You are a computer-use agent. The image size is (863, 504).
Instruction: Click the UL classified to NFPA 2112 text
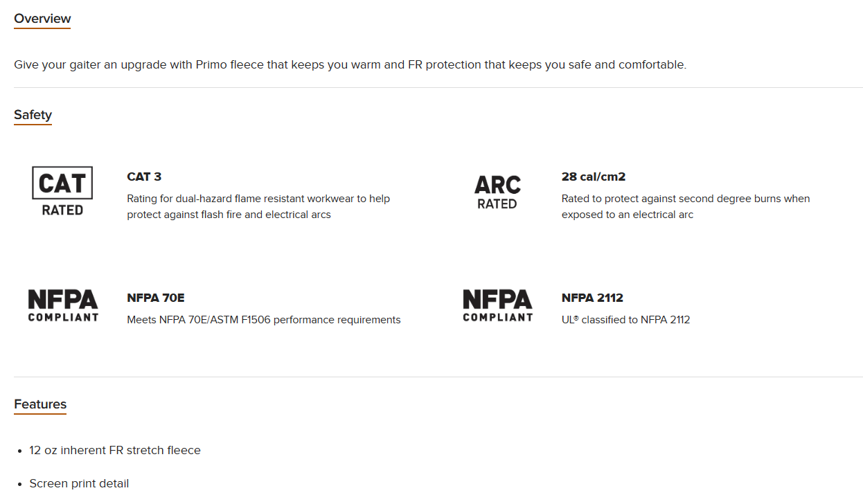(625, 320)
